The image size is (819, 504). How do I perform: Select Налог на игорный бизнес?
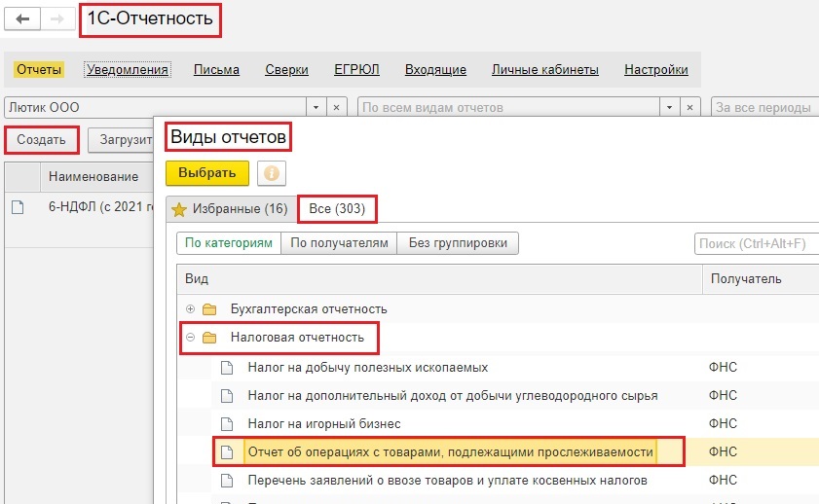tap(324, 424)
